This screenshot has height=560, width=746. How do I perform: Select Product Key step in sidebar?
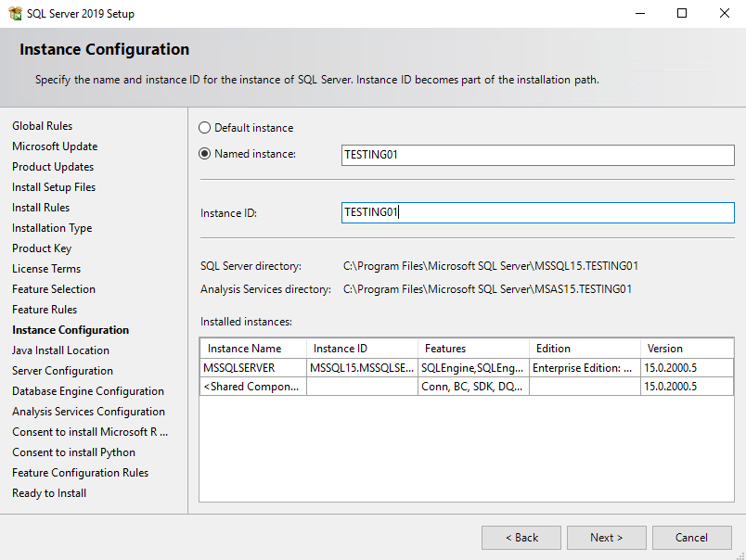[x=42, y=248]
